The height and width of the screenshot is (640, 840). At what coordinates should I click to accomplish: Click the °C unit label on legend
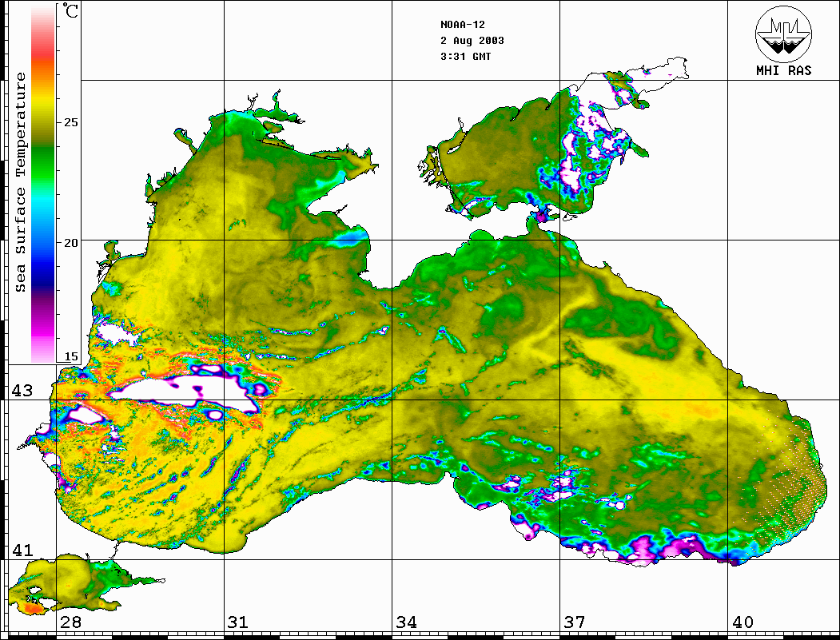[x=70, y=10]
